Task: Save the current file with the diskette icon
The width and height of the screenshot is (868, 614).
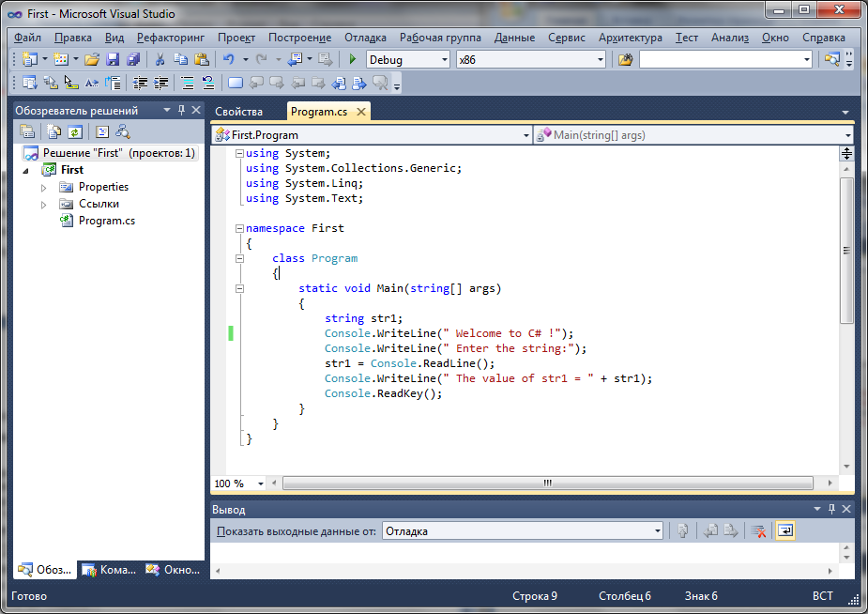Action: click(113, 59)
